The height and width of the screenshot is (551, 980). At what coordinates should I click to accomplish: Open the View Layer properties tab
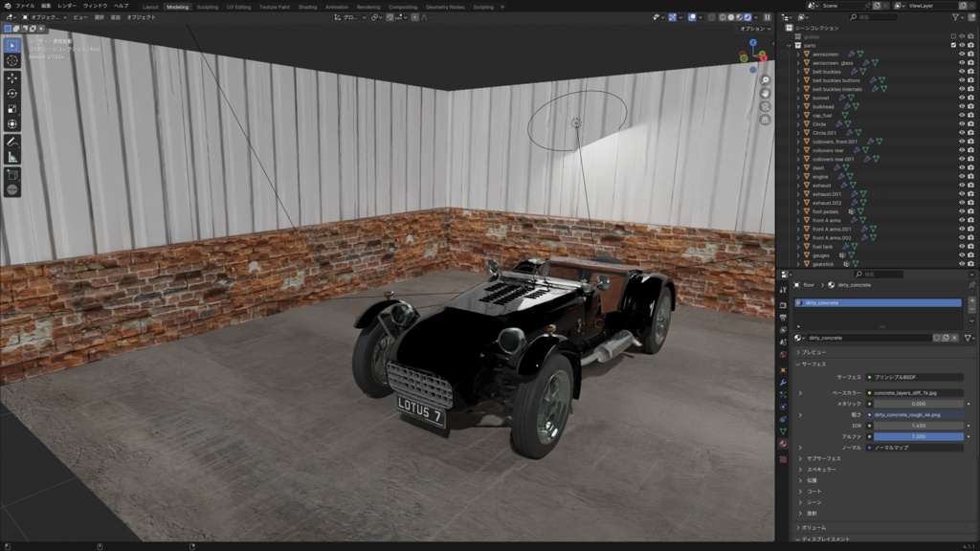(x=783, y=330)
